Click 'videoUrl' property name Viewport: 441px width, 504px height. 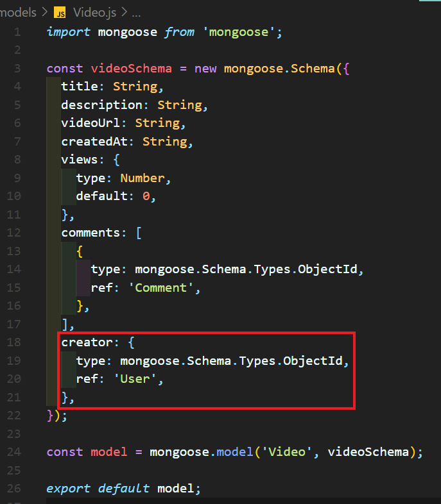tap(91, 122)
